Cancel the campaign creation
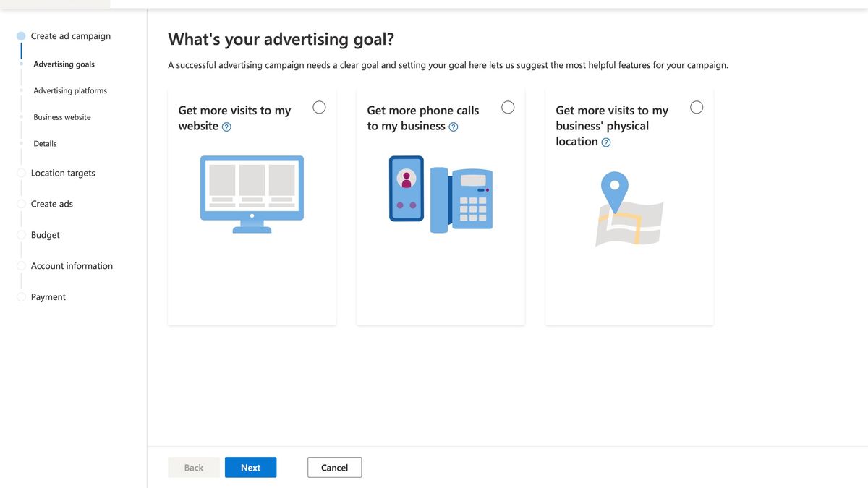868x488 pixels. click(x=334, y=467)
